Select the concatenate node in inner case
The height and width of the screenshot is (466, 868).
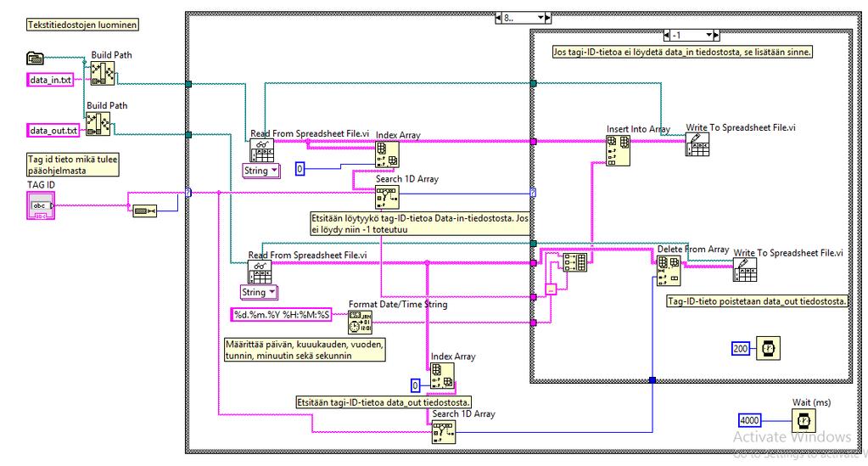point(551,289)
